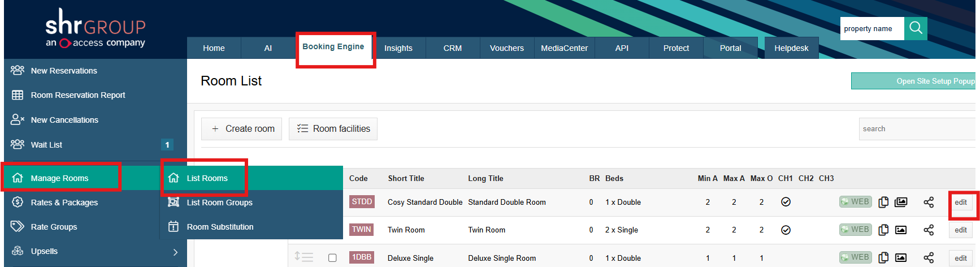Click the Upsells cubes icon
Screen dimensions: 980x267
pos(18,251)
